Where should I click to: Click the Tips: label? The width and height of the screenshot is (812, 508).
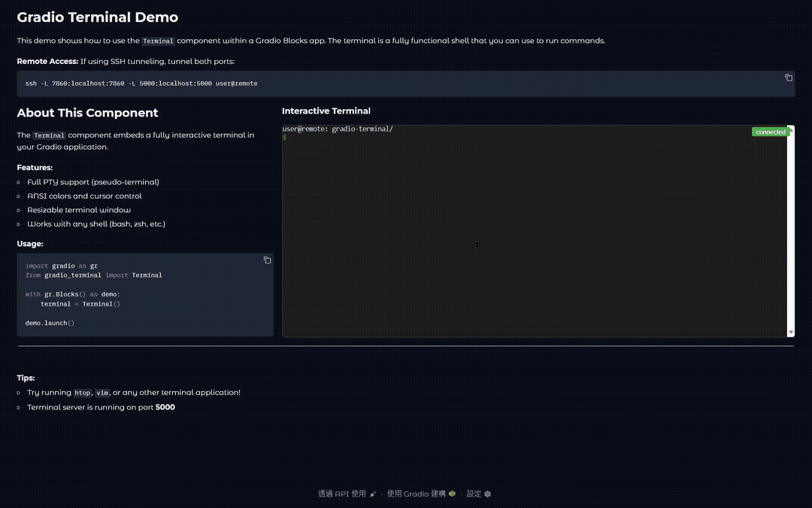coord(26,378)
